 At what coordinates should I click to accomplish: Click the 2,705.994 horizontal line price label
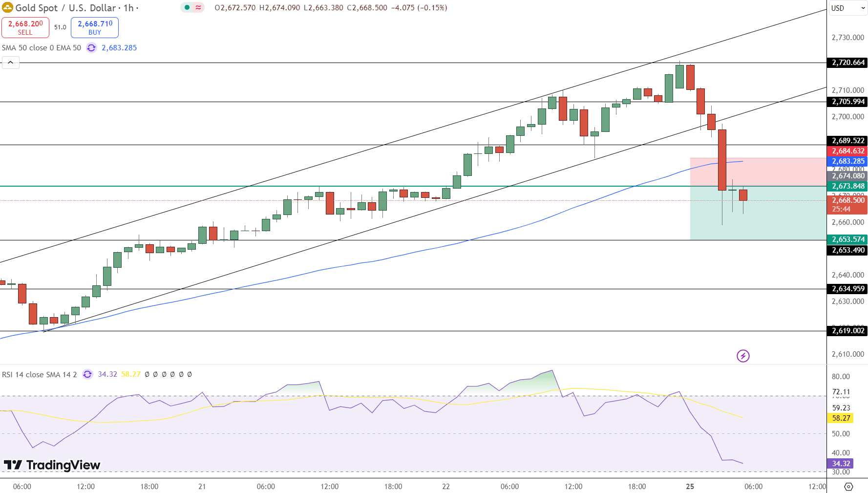[x=847, y=102]
